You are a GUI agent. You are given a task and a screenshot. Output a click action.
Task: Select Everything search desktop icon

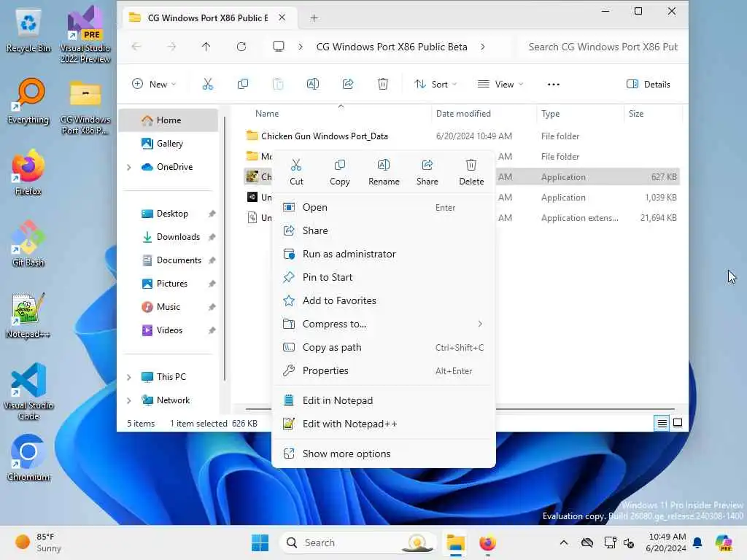[x=28, y=101]
